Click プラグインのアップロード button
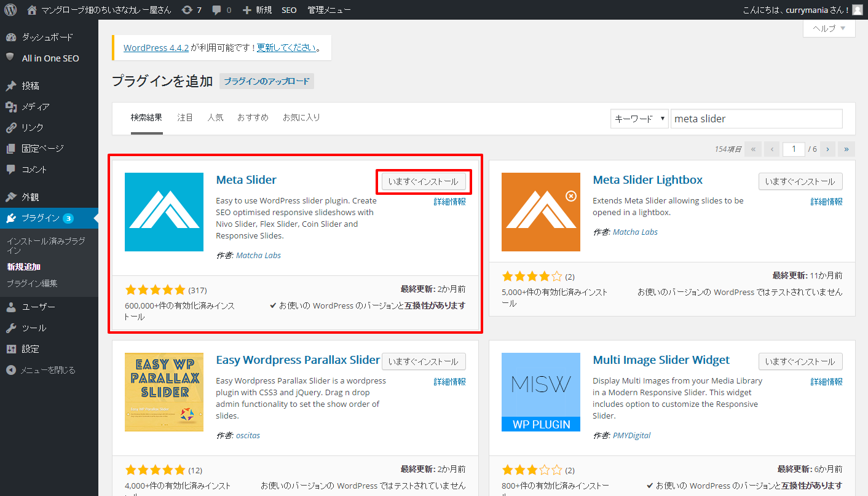The image size is (868, 496). (267, 81)
